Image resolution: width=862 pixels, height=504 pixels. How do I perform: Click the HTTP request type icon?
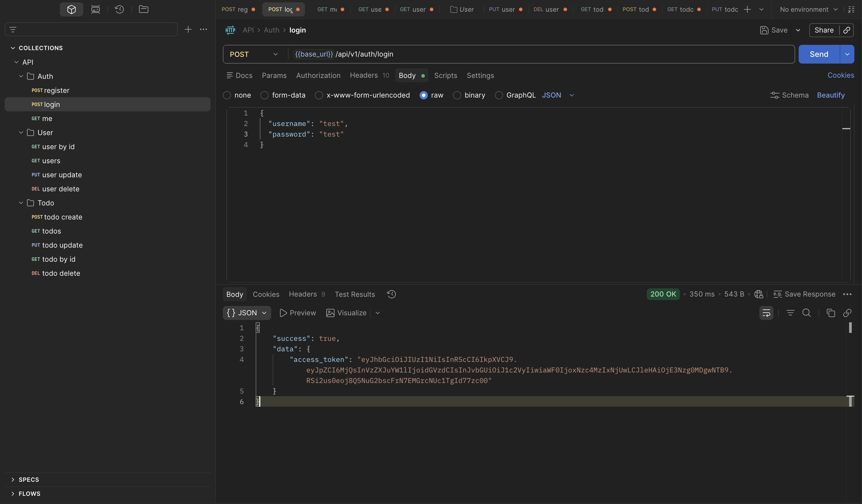230,30
